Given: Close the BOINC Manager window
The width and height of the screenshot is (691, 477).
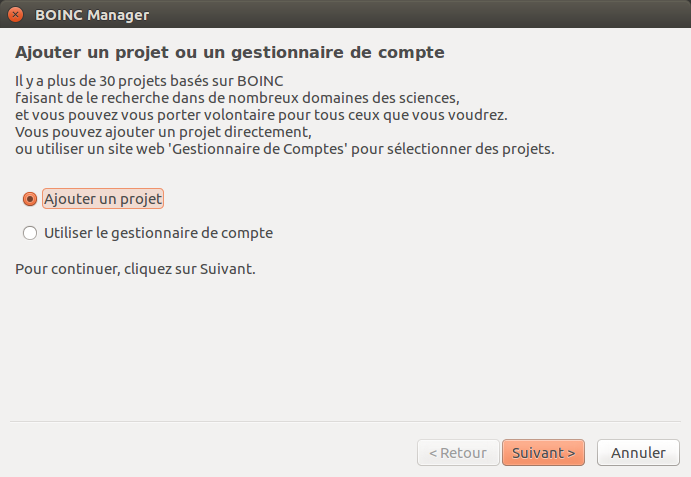Looking at the screenshot, I should point(15,15).
